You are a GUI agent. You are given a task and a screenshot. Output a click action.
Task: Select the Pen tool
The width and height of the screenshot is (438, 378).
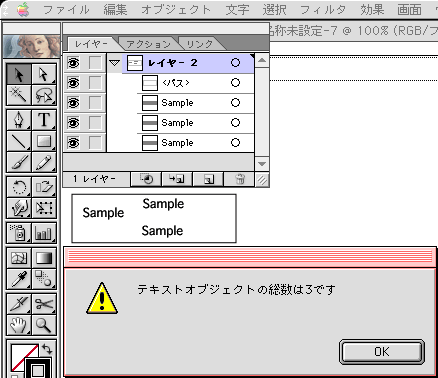pyautogui.click(x=19, y=120)
